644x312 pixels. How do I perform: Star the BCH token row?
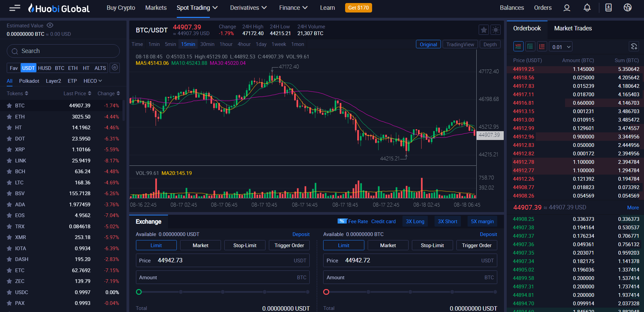[9, 172]
